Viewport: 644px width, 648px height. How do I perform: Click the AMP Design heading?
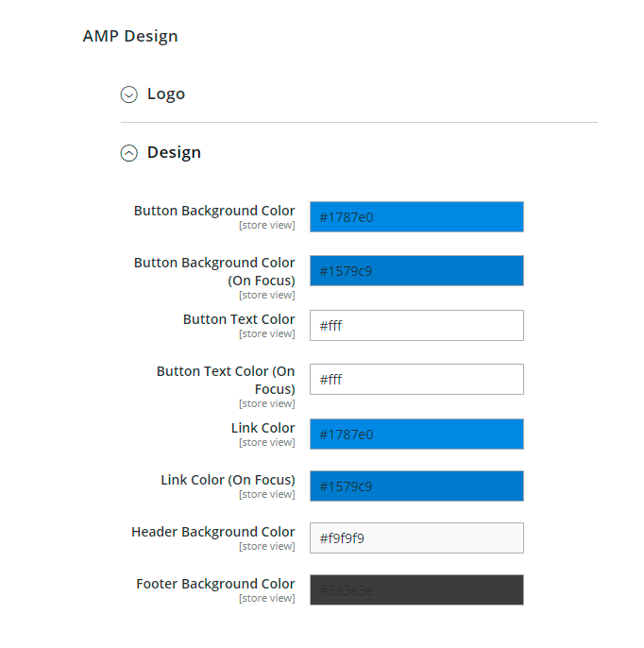pos(130,37)
